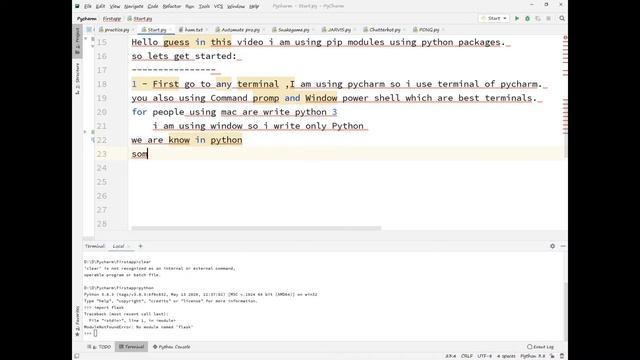
Task: Click the cursor position indicator in status bar
Action: (451, 356)
